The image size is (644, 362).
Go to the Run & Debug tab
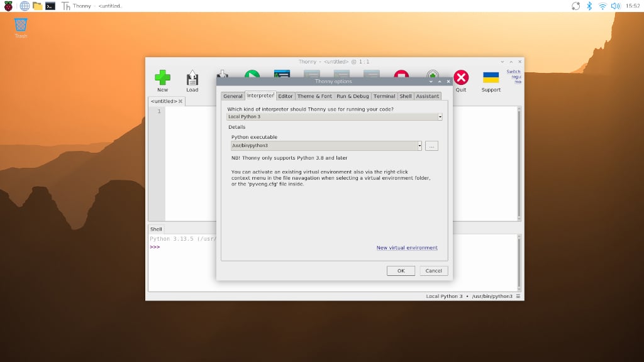352,96
